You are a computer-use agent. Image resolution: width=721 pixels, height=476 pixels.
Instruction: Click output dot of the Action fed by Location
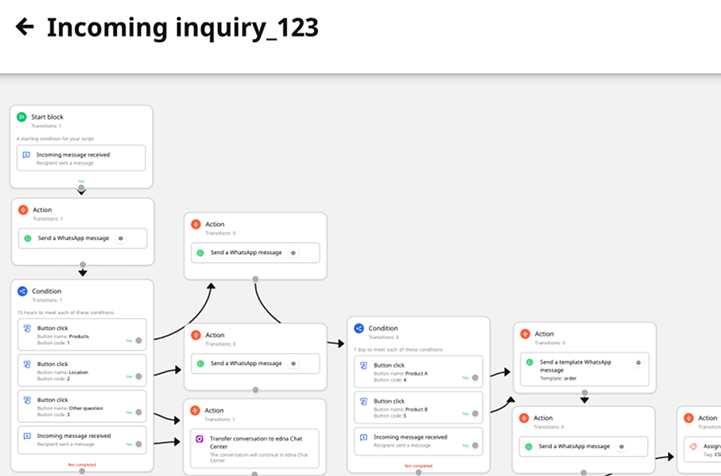pyautogui.click(x=255, y=390)
